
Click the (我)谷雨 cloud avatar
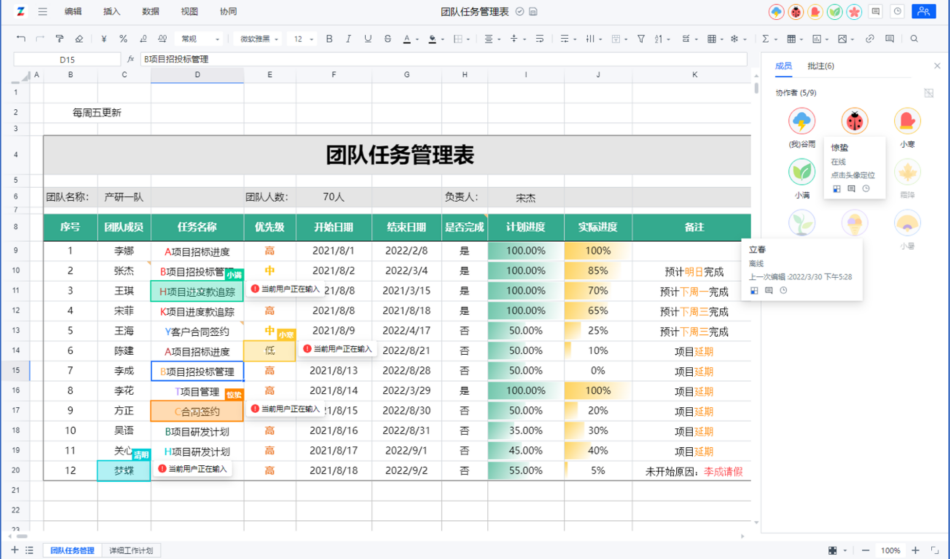[x=802, y=121]
